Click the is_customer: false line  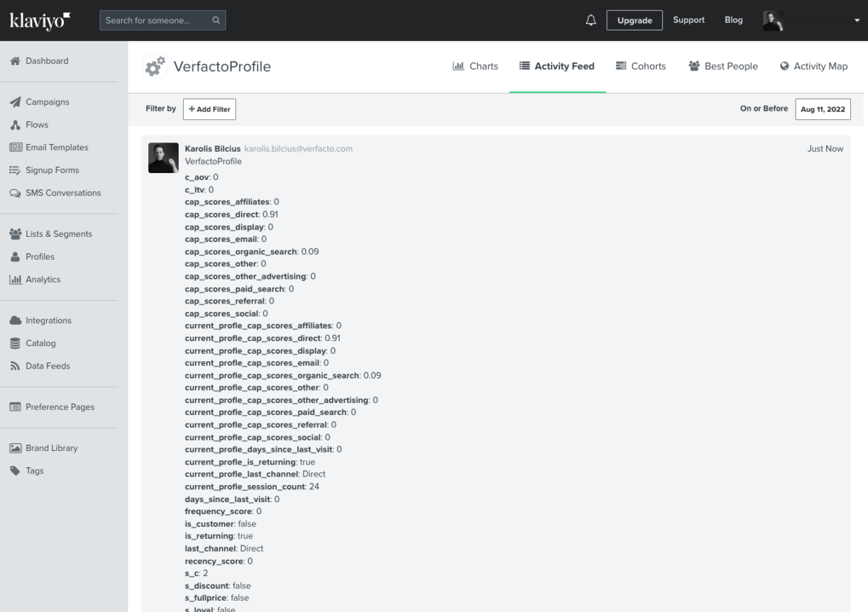(221, 524)
